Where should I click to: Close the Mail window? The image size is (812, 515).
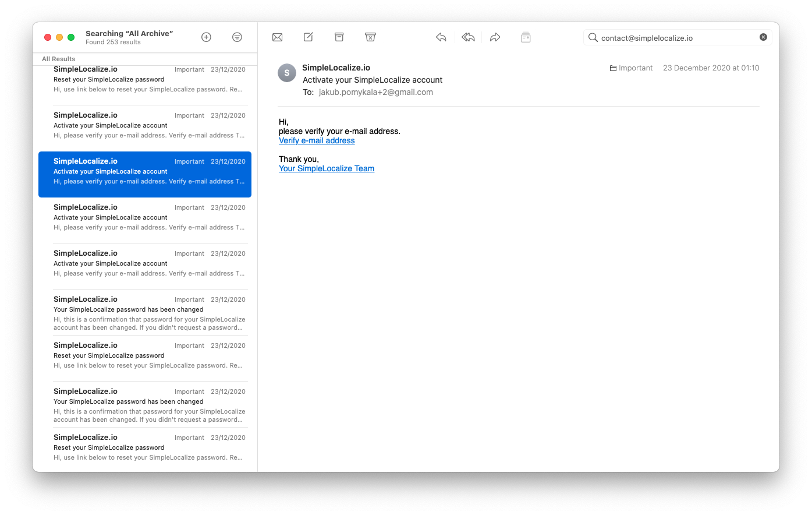tap(48, 37)
